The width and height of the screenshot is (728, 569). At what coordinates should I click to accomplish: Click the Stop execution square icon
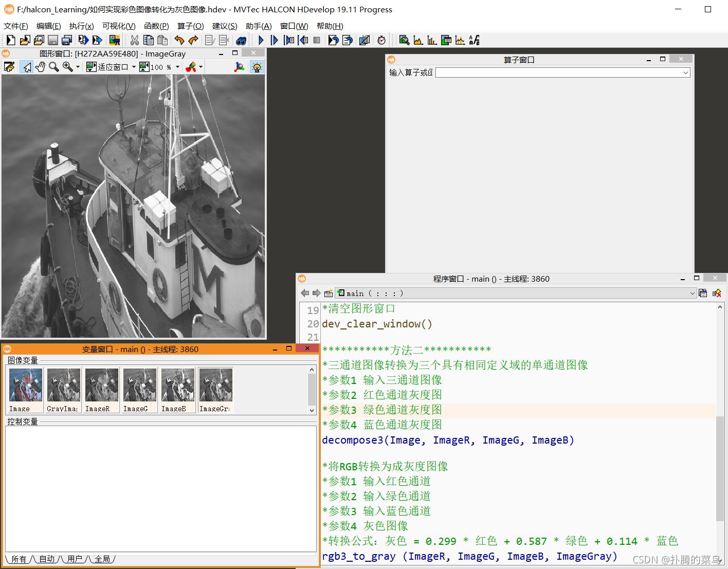click(x=317, y=40)
